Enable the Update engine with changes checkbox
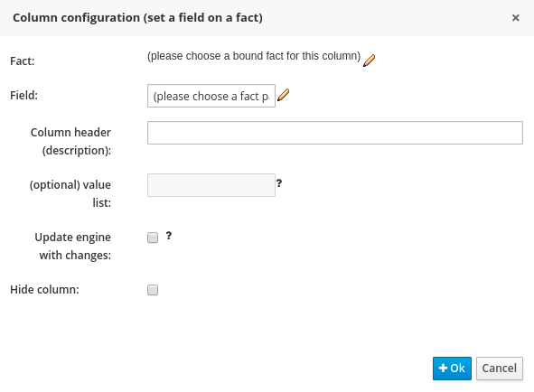Viewport: 534px width, 392px height. [153, 238]
